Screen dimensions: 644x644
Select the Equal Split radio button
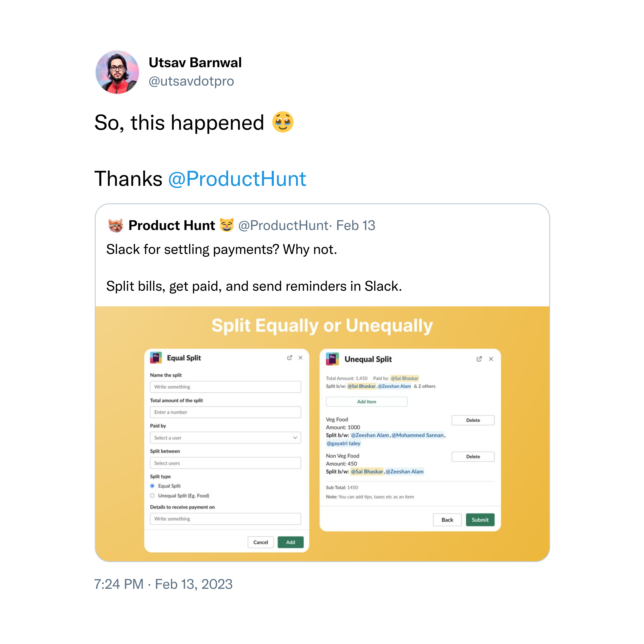(x=152, y=486)
